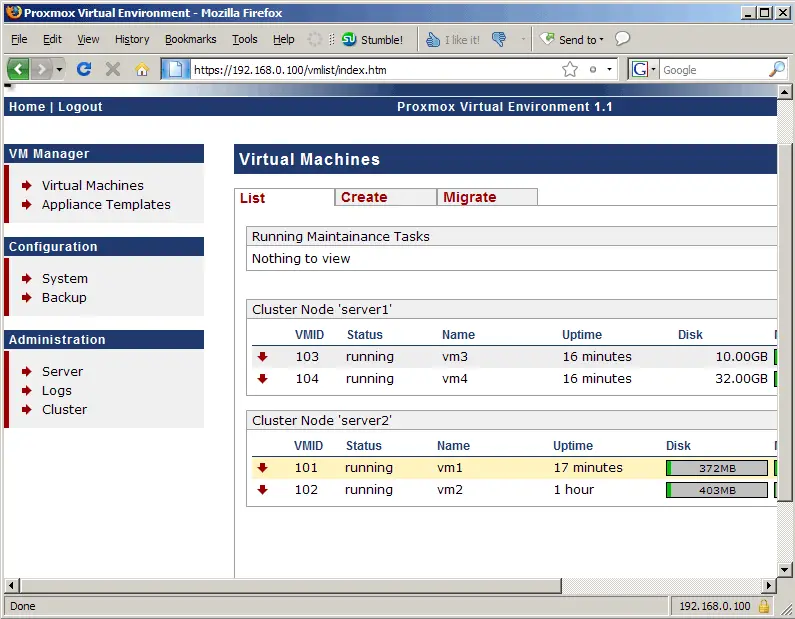Click the Firefox logo in title bar
Image resolution: width=795 pixels, height=619 pixels.
coord(13,12)
